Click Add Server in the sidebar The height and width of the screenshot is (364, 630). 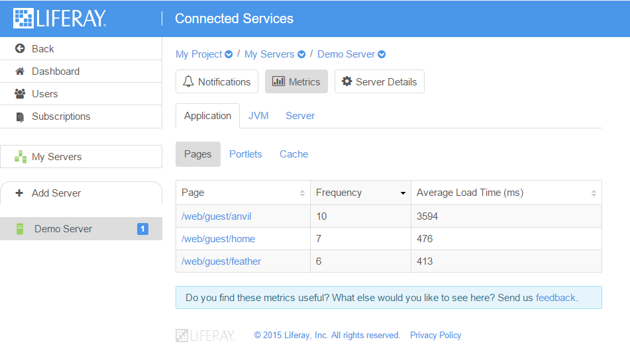[81, 193]
